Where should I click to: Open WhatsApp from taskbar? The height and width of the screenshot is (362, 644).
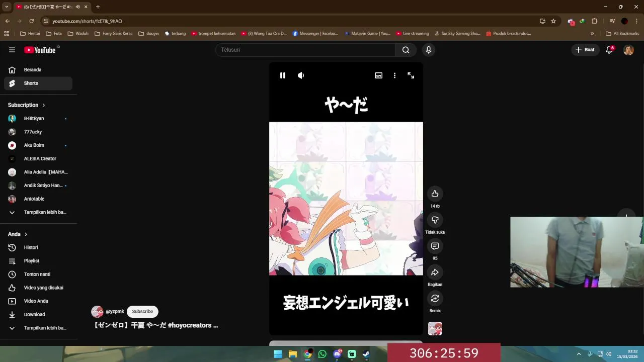click(x=322, y=354)
